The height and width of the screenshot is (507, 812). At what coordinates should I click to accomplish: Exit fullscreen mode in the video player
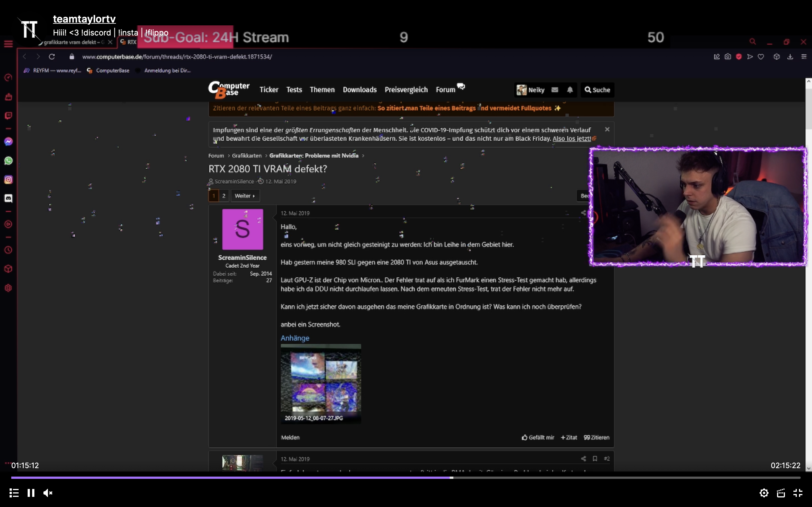798,493
